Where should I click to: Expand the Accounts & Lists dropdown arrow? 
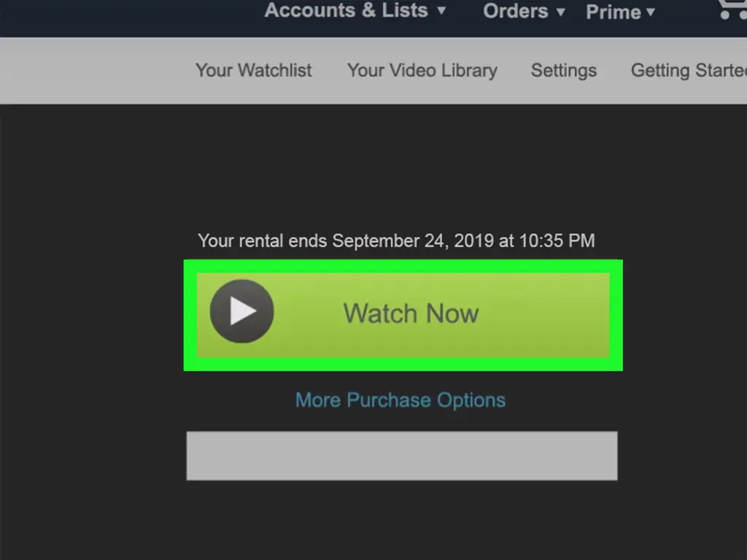pyautogui.click(x=441, y=10)
